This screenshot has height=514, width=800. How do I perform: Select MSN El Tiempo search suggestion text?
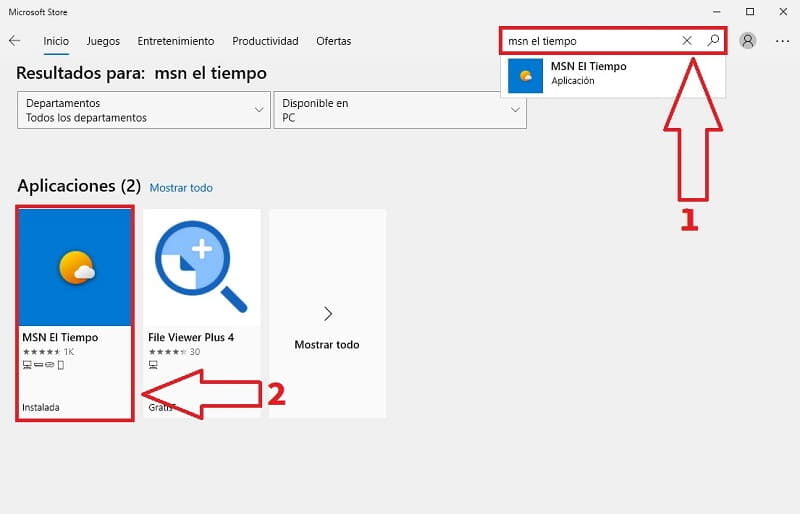[589, 66]
